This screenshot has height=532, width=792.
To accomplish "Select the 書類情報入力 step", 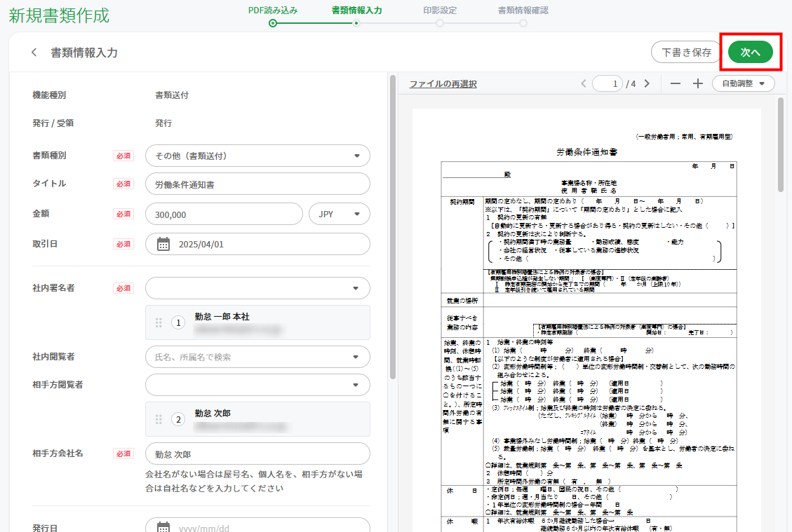I will (x=356, y=15).
